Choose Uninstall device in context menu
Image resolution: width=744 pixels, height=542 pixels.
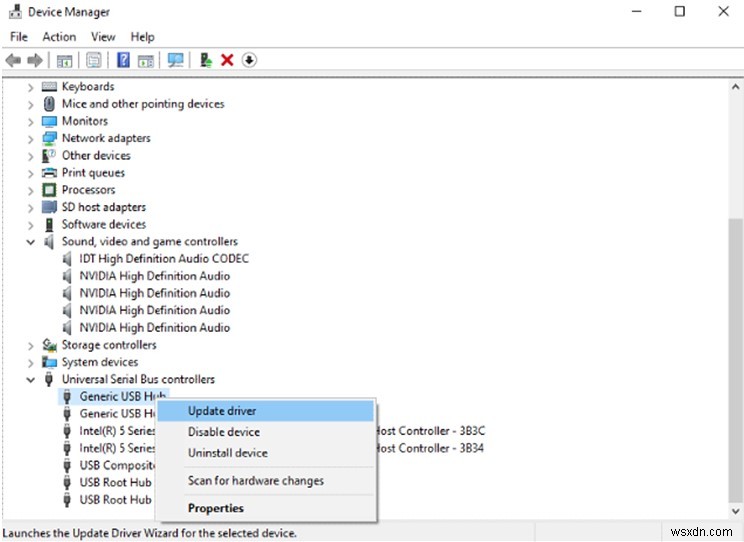coord(266,453)
